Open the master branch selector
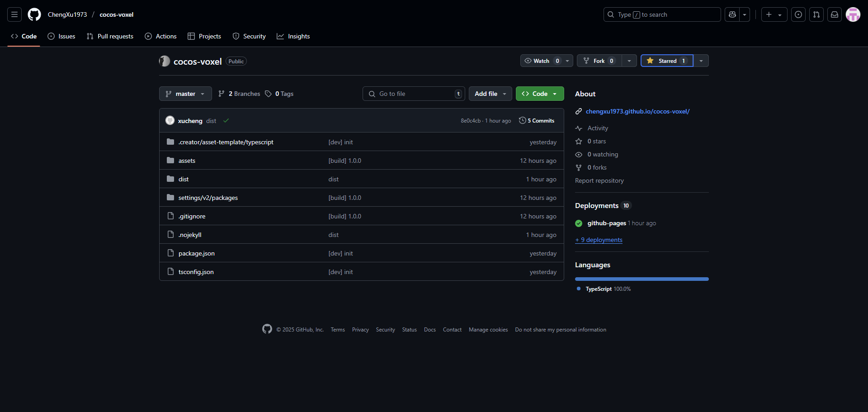Screen dimensions: 868x412 coord(185,94)
